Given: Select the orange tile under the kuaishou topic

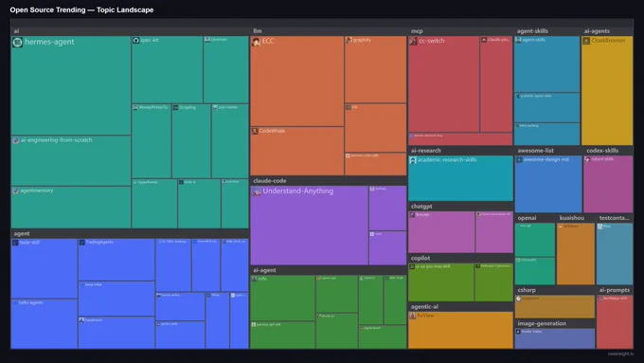Looking at the screenshot, I should point(576,254).
